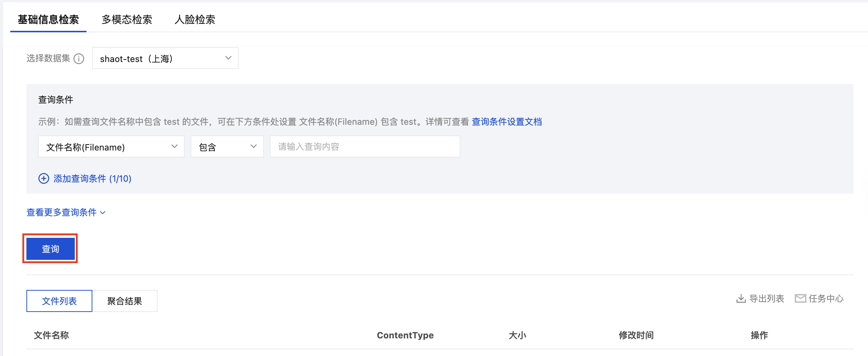868x356 pixels.
Task: Open the 文件名称(Filename) field dropdown
Action: [111, 147]
